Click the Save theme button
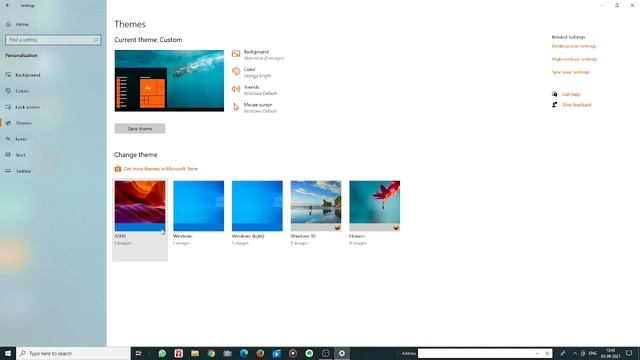 140,129
